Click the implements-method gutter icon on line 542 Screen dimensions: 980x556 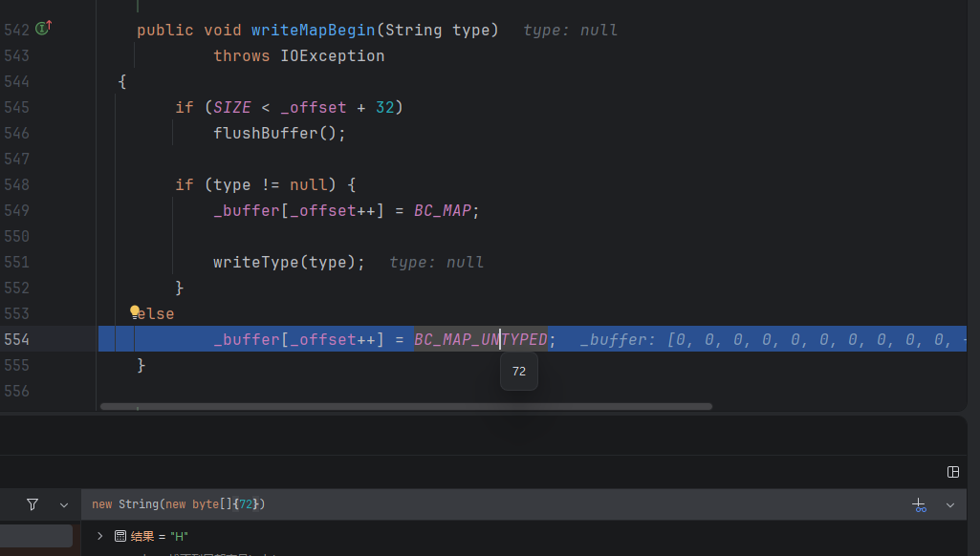(43, 29)
